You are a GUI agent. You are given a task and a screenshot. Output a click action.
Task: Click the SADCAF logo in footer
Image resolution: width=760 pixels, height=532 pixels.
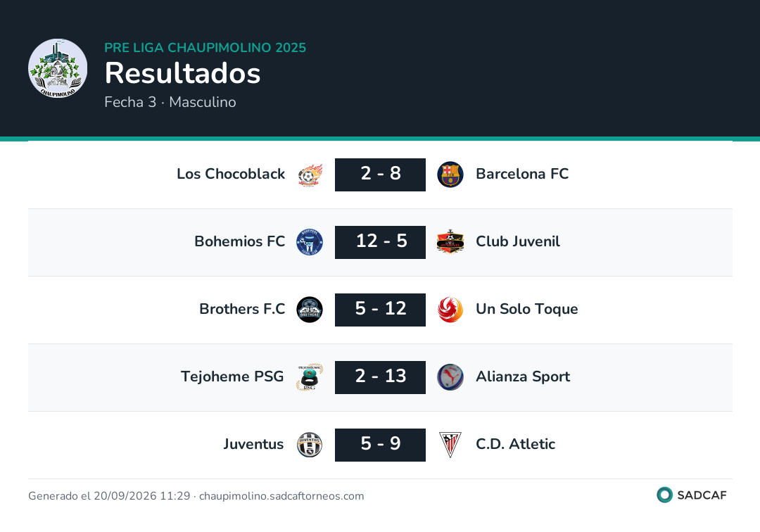click(x=692, y=495)
